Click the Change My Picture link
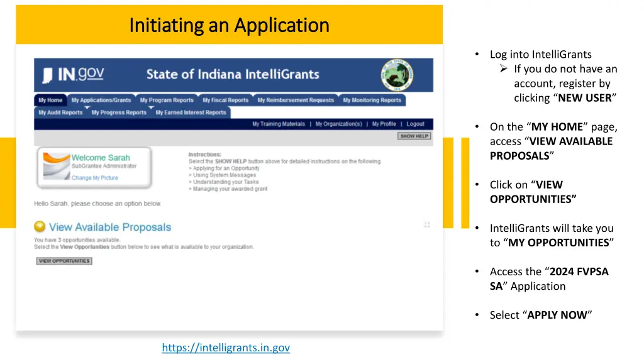The height and width of the screenshot is (362, 644). (x=94, y=178)
